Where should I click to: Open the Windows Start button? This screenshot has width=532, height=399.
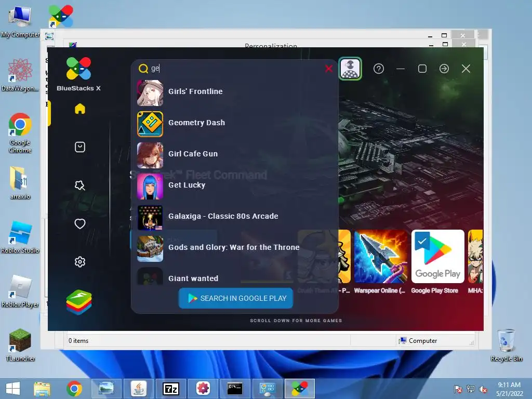pyautogui.click(x=13, y=389)
